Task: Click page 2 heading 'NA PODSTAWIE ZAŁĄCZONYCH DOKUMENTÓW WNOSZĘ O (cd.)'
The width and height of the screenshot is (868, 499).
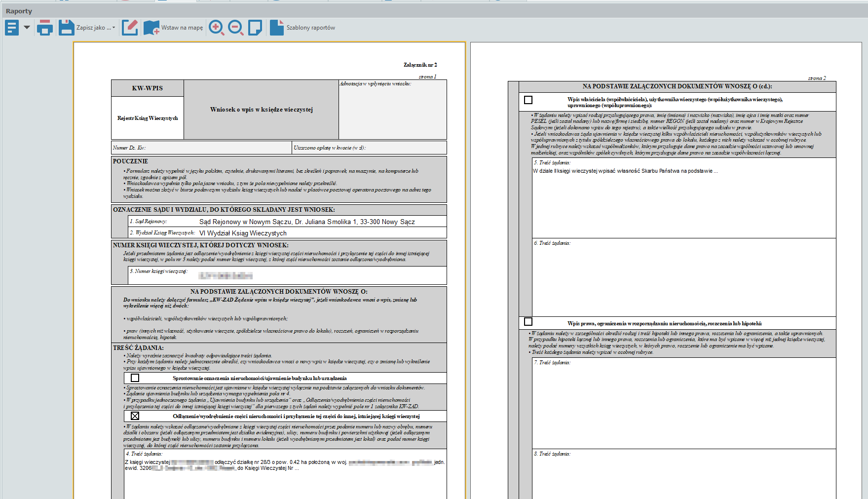Action: coord(678,86)
